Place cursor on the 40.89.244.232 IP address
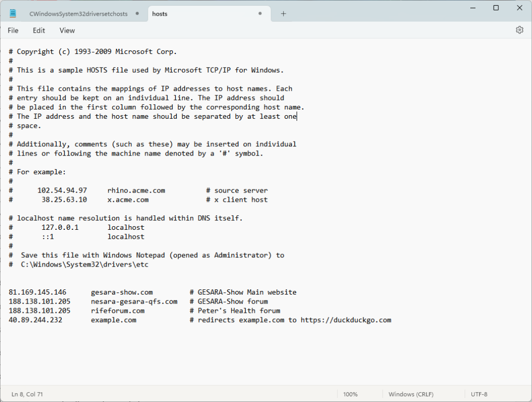 coord(35,320)
